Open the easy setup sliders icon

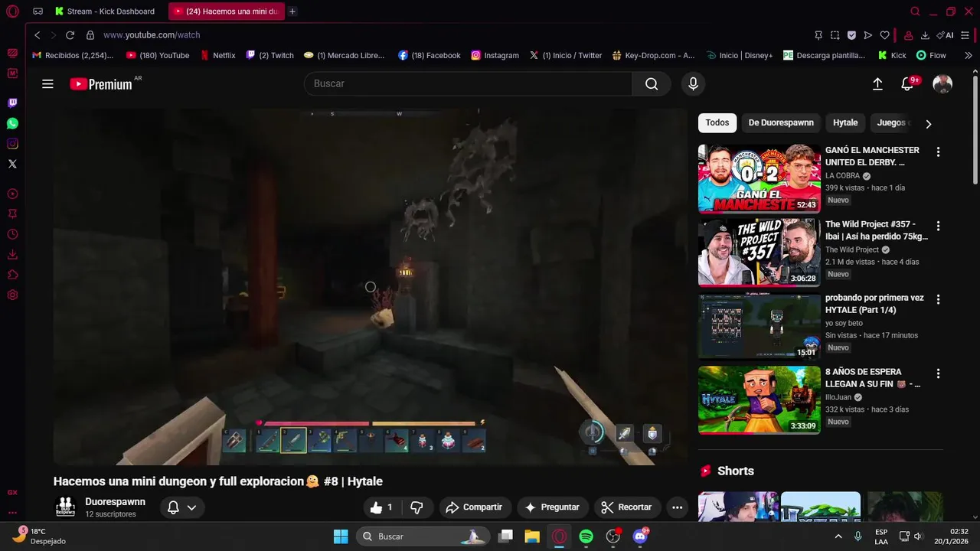965,35
